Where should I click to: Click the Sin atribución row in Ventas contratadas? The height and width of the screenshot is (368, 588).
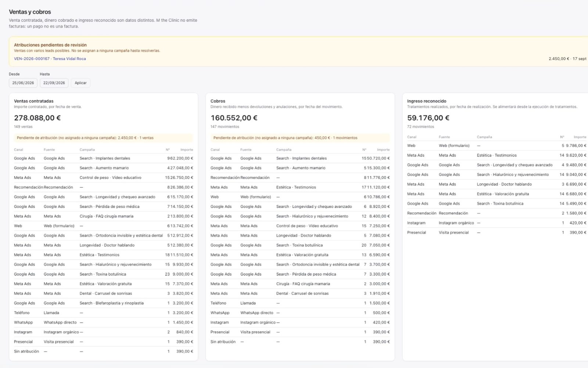point(103,351)
